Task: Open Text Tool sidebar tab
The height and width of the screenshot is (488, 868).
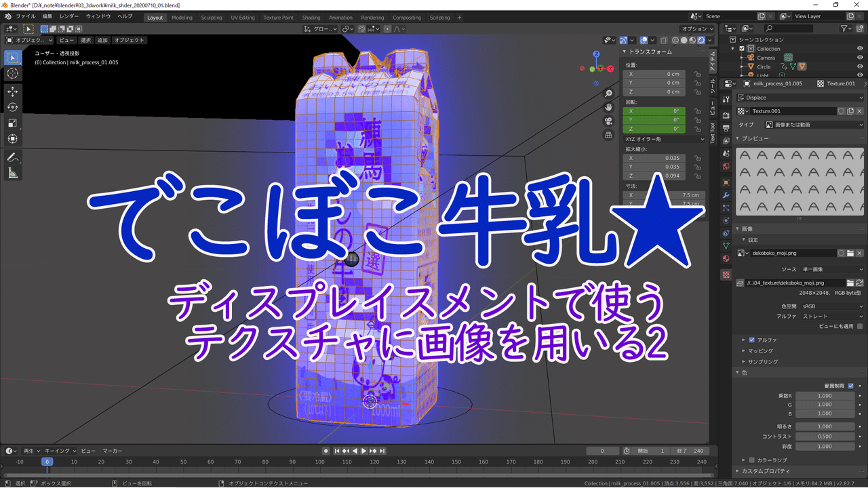Action: [x=713, y=133]
